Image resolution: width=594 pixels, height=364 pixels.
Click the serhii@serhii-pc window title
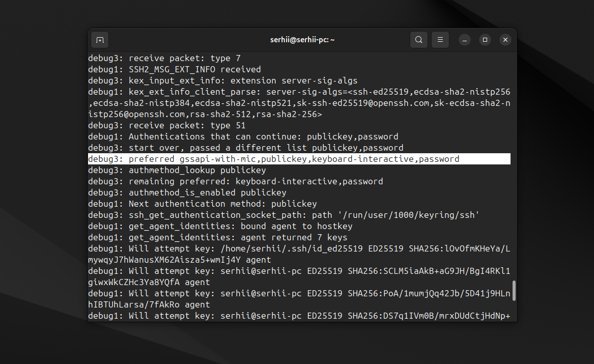click(302, 40)
